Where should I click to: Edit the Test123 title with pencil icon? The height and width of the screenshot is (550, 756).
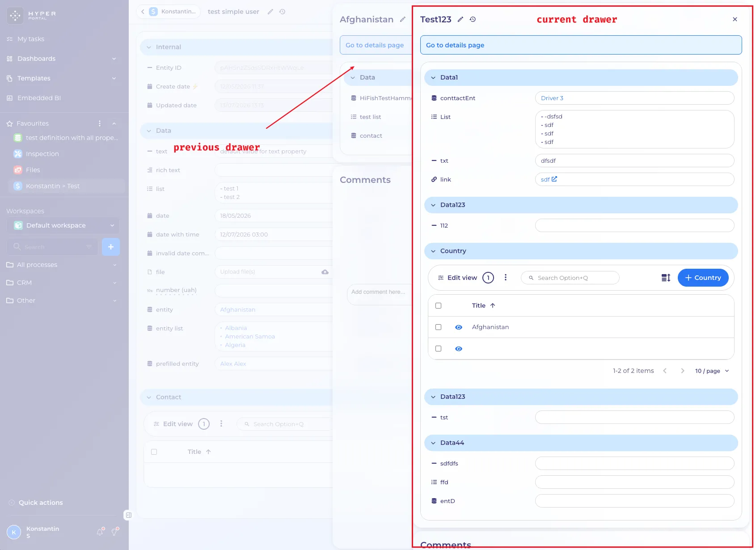tap(460, 19)
